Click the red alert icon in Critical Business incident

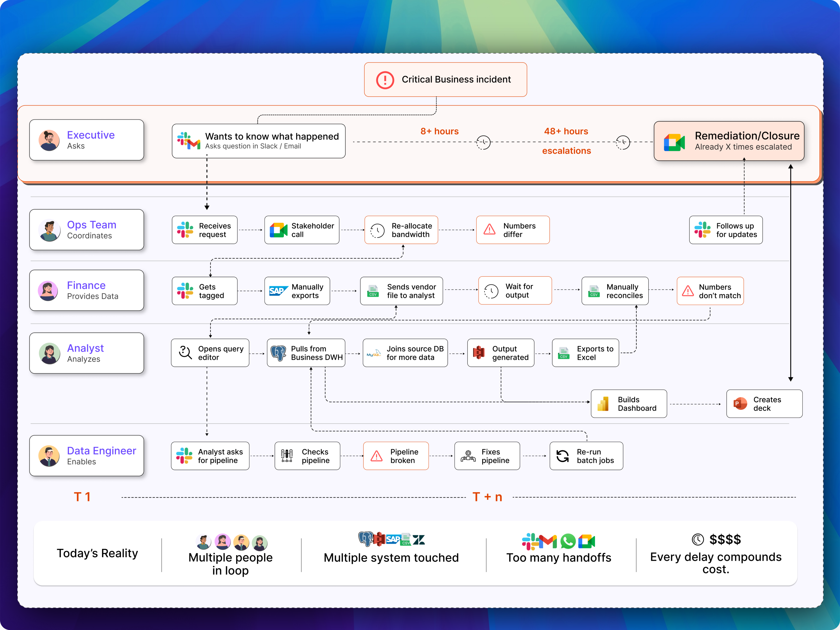click(x=385, y=80)
